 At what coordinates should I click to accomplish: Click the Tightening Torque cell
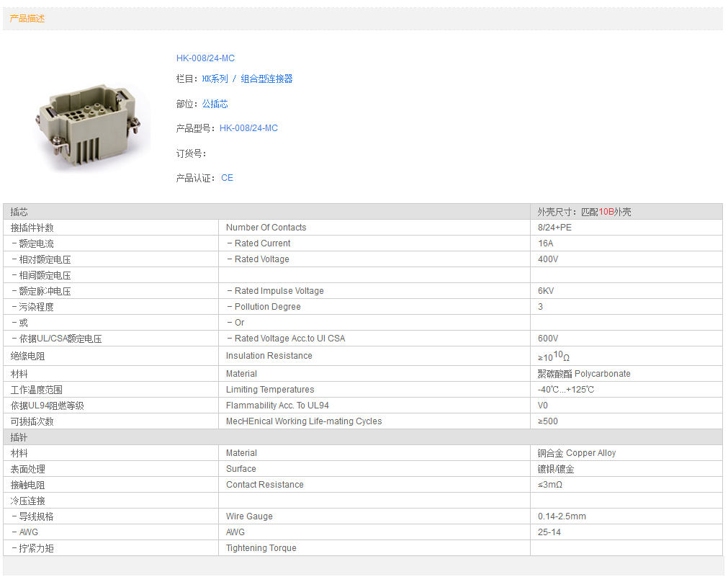pos(261,548)
